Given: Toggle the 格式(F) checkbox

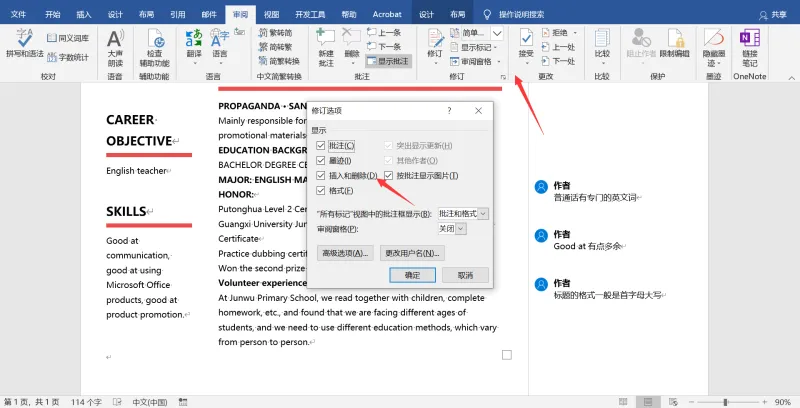Looking at the screenshot, I should pyautogui.click(x=335, y=191).
